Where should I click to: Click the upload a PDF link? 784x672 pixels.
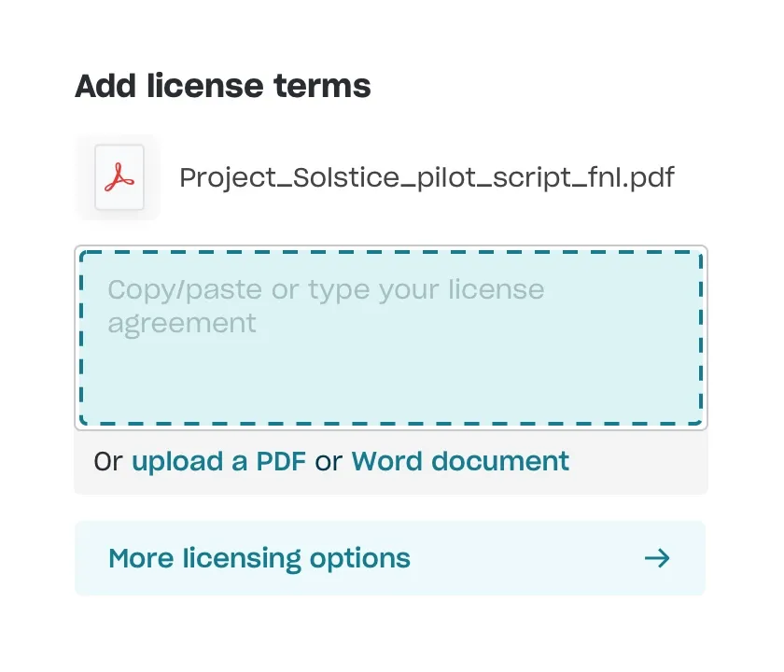[x=218, y=461]
